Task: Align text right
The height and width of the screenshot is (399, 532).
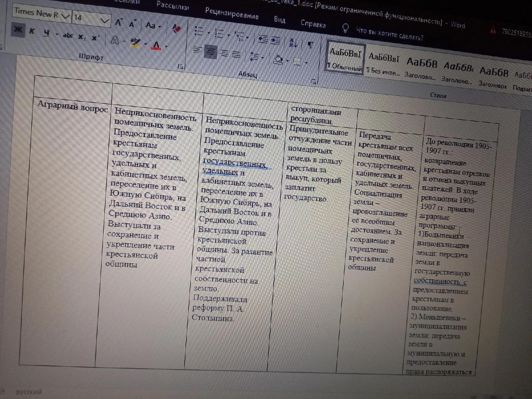Action: 224,53
